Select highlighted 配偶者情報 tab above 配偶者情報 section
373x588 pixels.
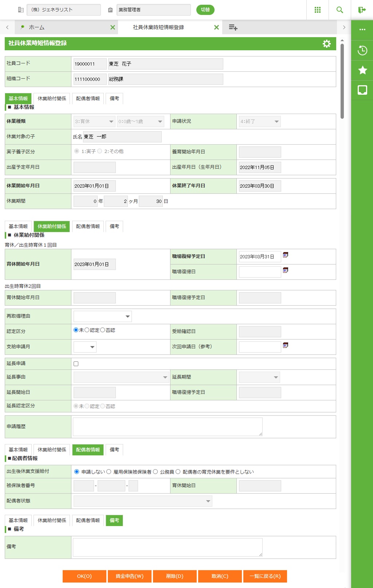(88, 450)
